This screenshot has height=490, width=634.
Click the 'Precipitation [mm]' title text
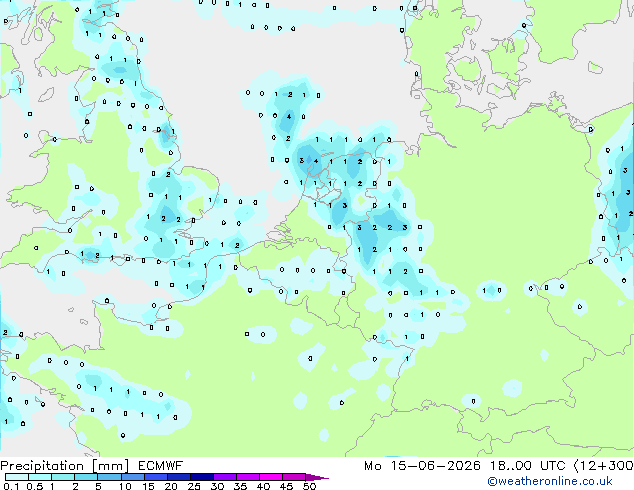(x=65, y=466)
